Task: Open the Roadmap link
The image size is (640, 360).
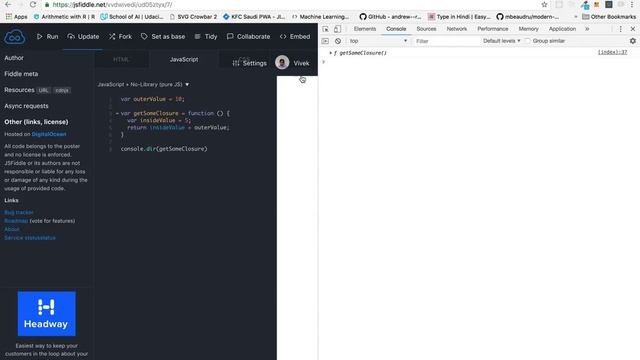Action: click(16, 221)
